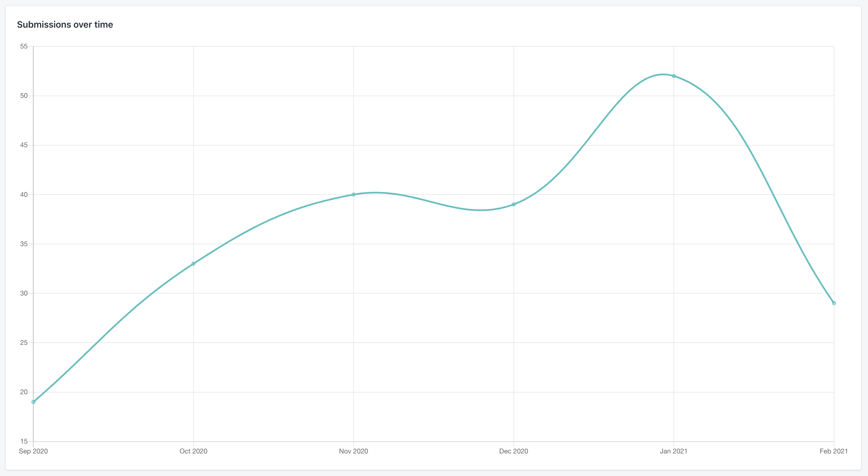Click the 20 y-axis tick label
This screenshot has height=476, width=868.
pyautogui.click(x=24, y=392)
